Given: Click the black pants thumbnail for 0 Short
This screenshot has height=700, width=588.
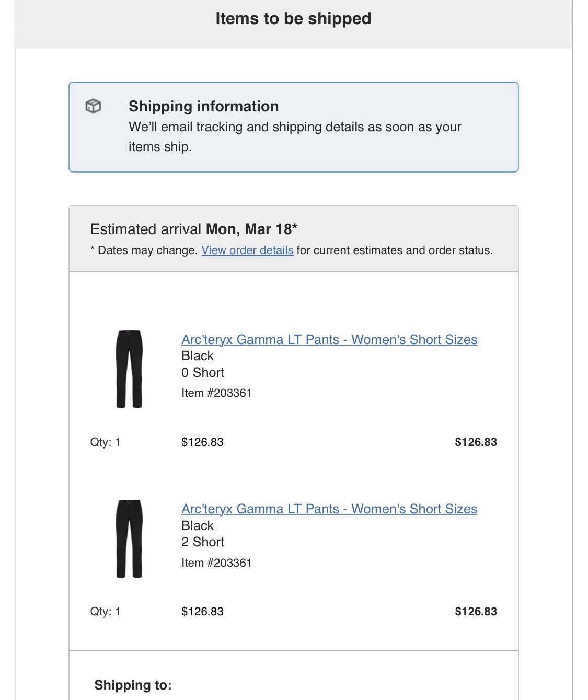Looking at the screenshot, I should pyautogui.click(x=129, y=369).
